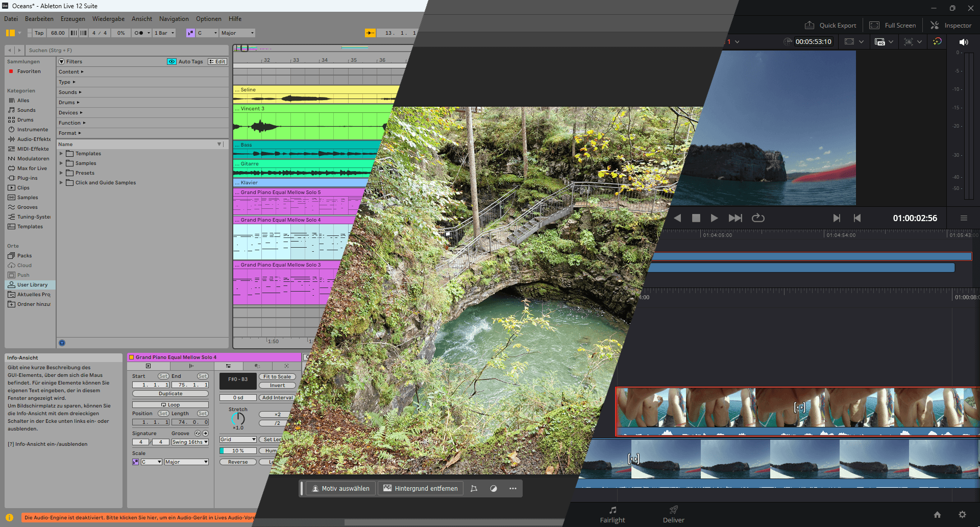Toggle the follow playback arrow button
Screen dimensions: 980x527
[370, 33]
